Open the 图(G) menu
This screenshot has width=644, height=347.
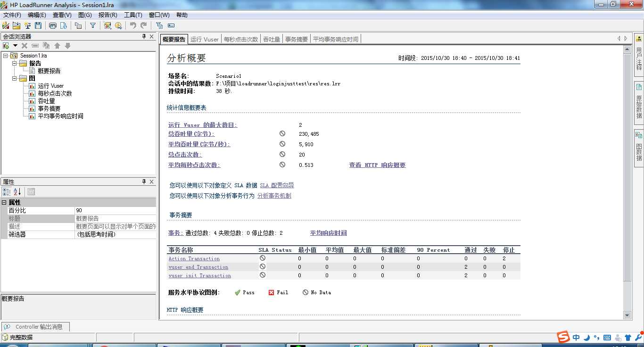85,15
